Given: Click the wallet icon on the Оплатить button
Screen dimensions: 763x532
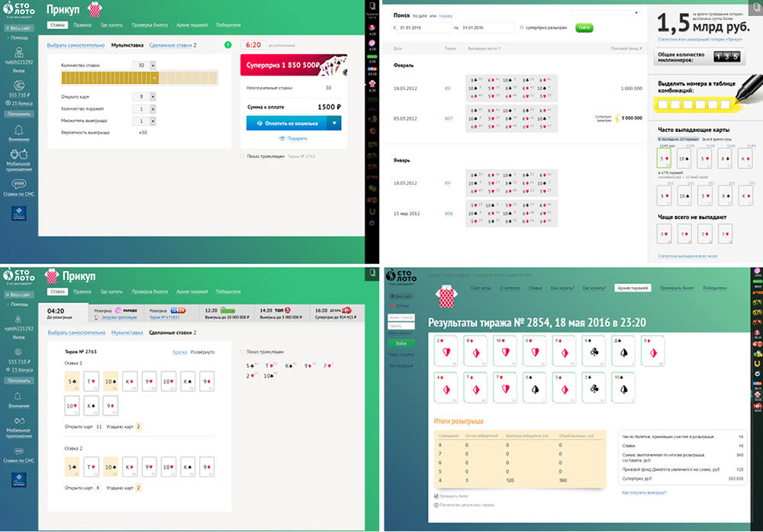Looking at the screenshot, I should click(x=259, y=122).
